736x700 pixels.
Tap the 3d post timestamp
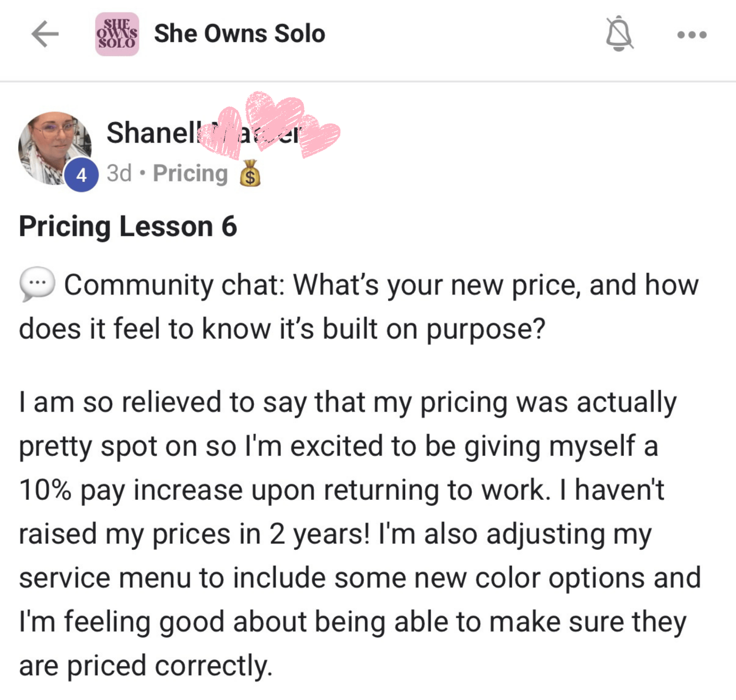(119, 173)
